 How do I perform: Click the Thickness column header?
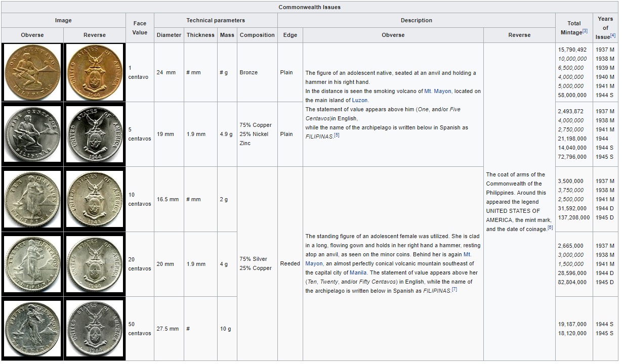coord(200,35)
